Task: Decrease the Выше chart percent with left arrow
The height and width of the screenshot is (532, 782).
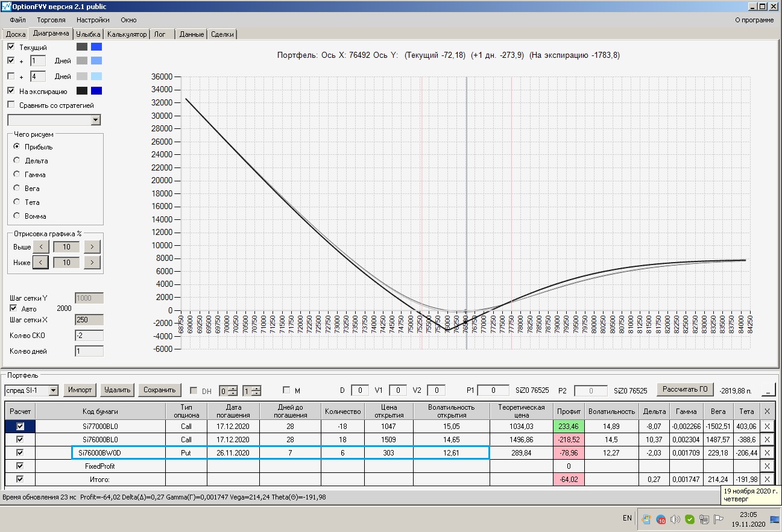Action: tap(40, 247)
